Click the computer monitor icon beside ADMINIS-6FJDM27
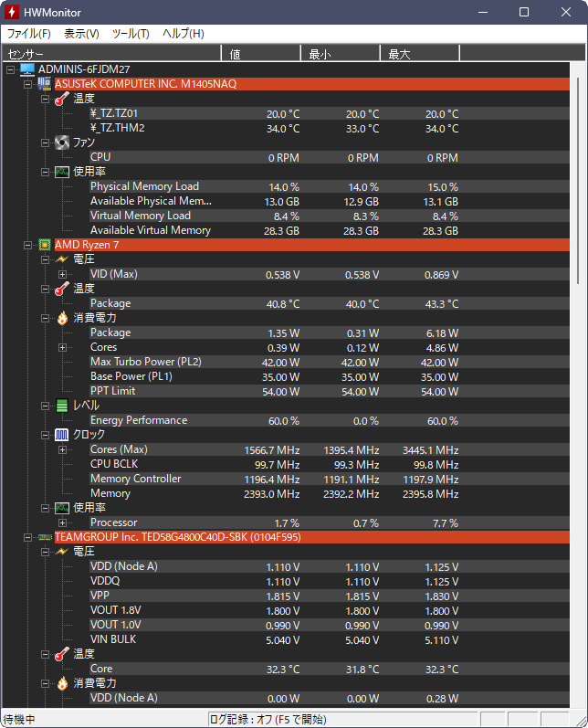The height and width of the screenshot is (728, 588). point(27,69)
